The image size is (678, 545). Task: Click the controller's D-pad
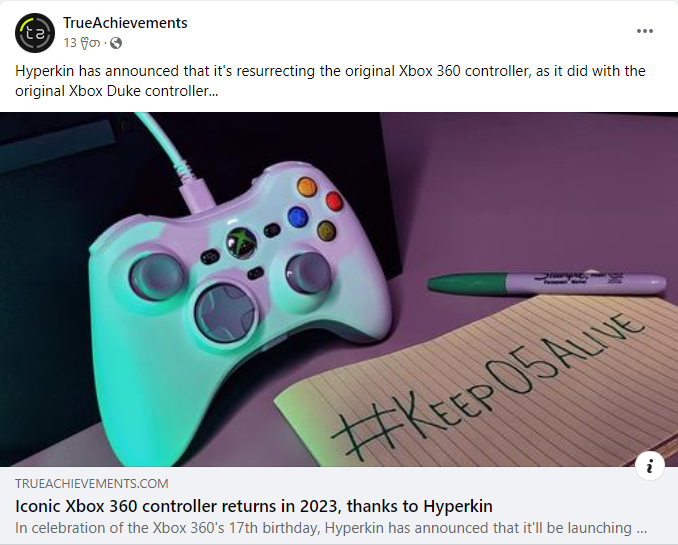click(225, 312)
